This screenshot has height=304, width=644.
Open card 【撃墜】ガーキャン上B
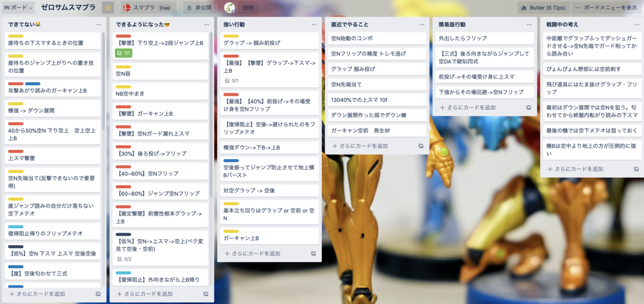pyautogui.click(x=160, y=111)
